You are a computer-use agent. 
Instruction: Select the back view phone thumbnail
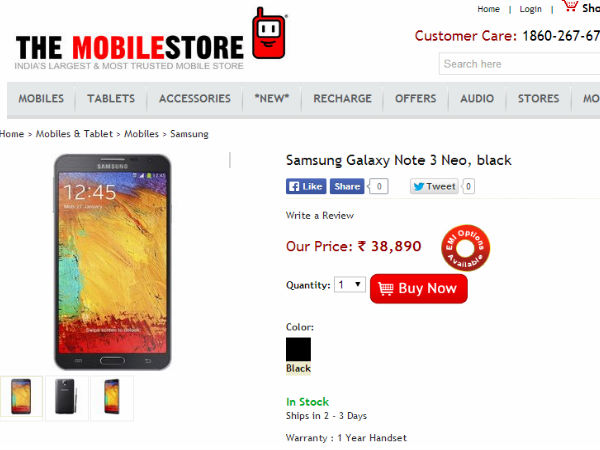tap(67, 398)
